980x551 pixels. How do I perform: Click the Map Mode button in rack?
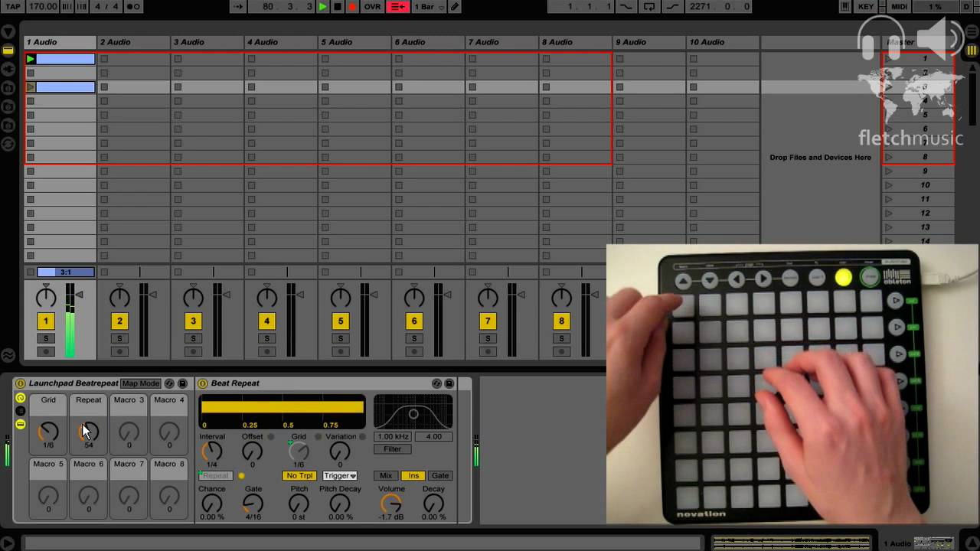pos(141,383)
